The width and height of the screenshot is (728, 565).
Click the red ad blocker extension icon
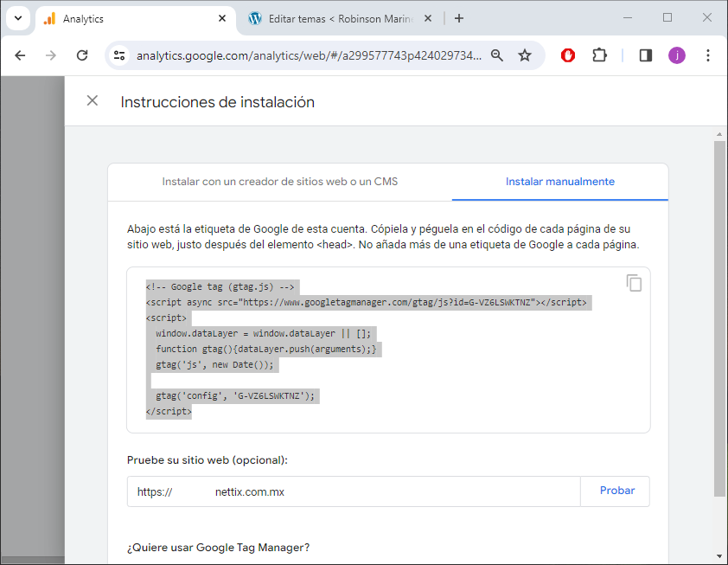coord(568,55)
